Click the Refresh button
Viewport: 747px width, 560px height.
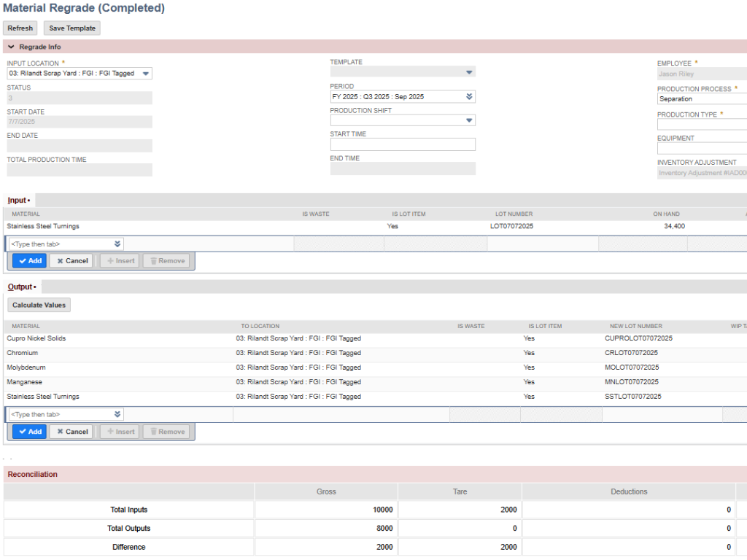20,28
